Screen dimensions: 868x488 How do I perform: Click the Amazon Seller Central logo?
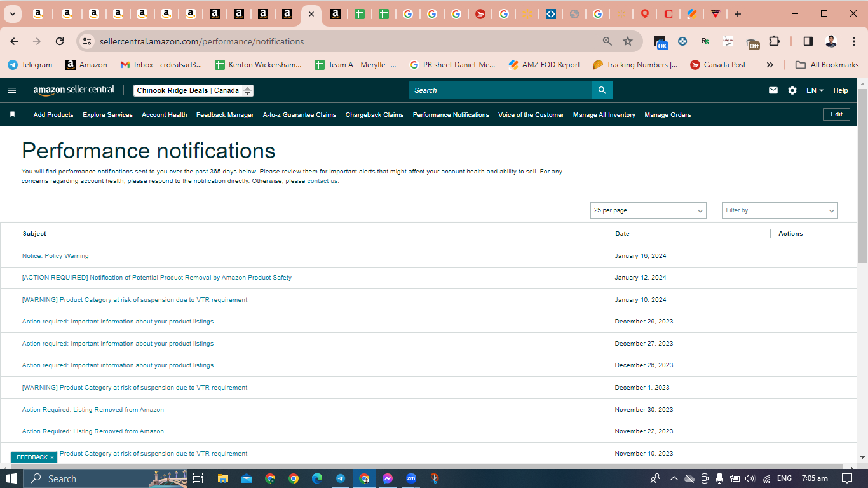[74, 90]
